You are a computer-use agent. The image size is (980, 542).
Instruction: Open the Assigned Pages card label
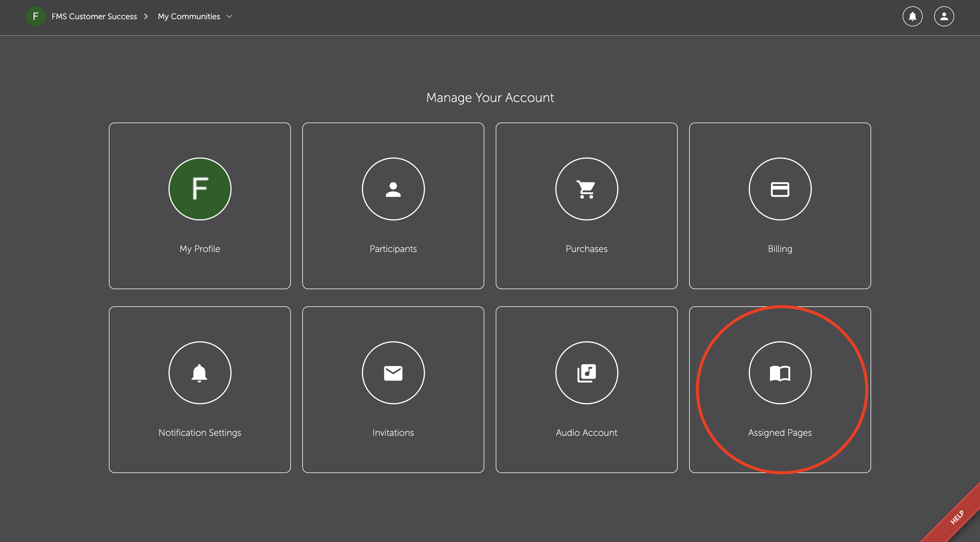tap(780, 433)
